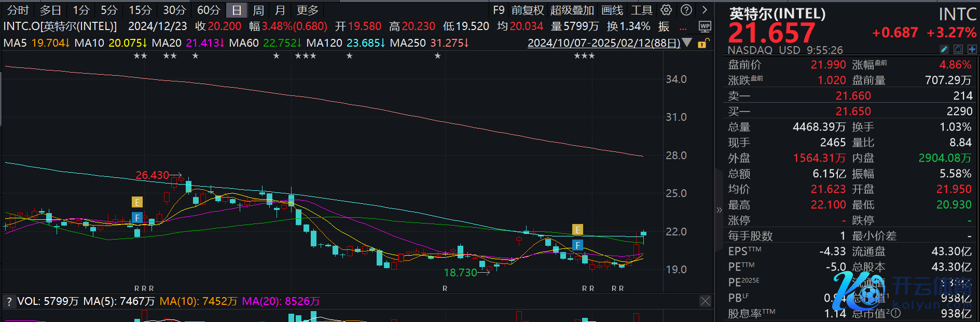Click the pencil edit icon near INTC

[x=944, y=49]
